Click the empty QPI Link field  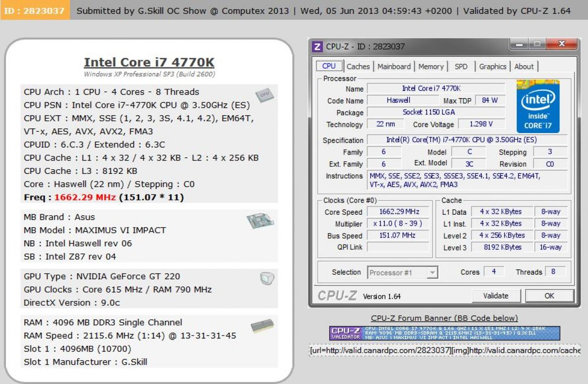[x=399, y=247]
